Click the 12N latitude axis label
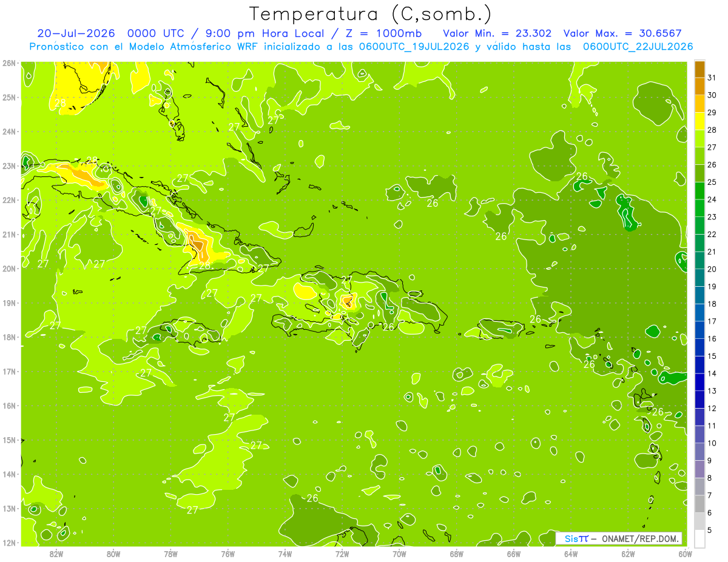The height and width of the screenshot is (562, 728). coord(9,543)
